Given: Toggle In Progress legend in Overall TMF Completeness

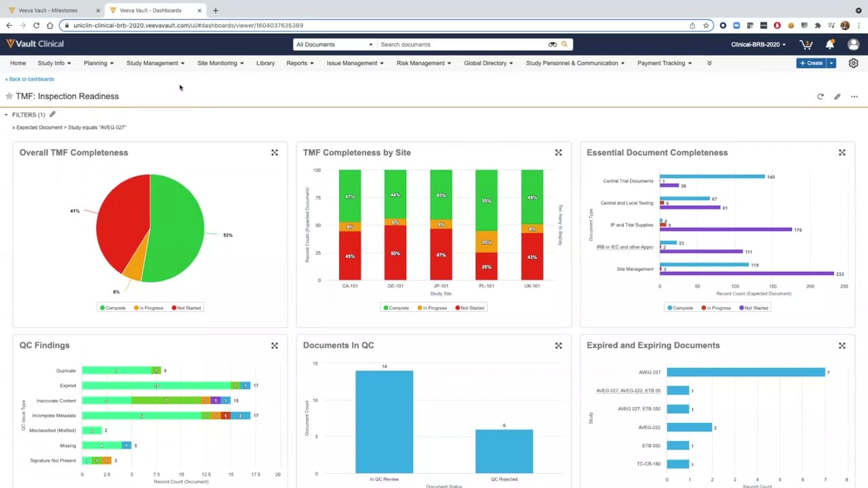Looking at the screenshot, I should pyautogui.click(x=148, y=308).
